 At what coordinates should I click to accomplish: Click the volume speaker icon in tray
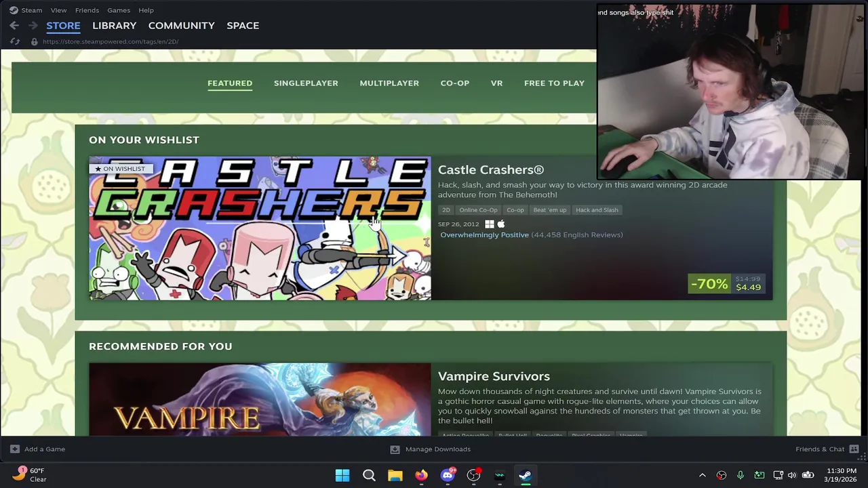coord(791,475)
